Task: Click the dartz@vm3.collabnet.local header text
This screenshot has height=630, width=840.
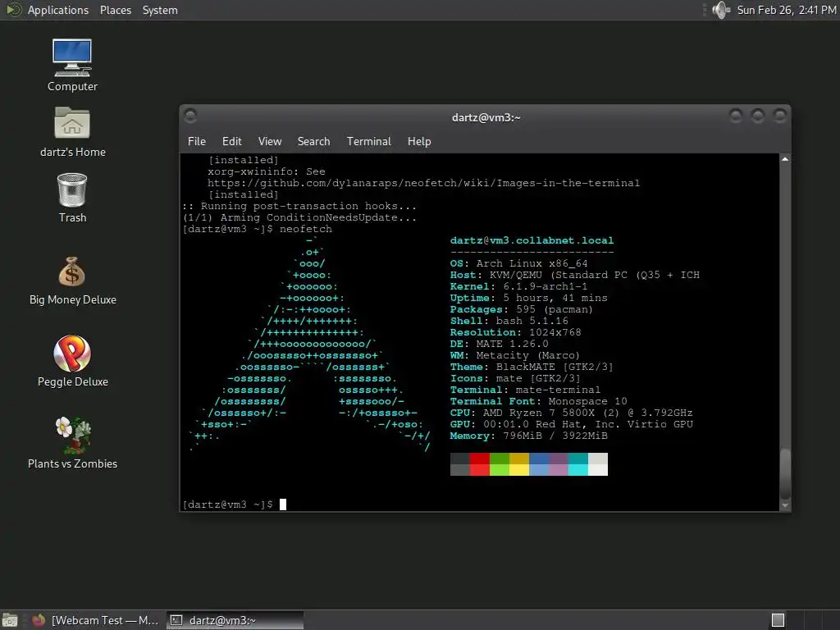Action: click(532, 240)
